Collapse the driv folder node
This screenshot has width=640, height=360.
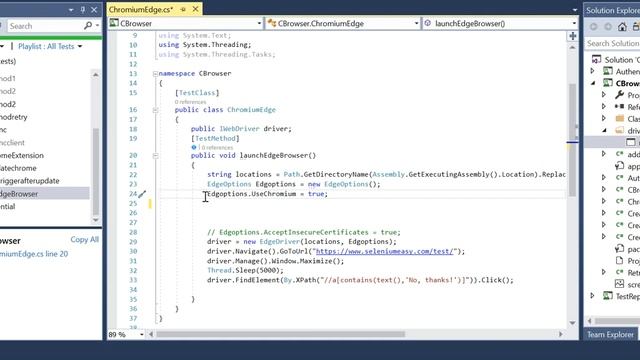[x=604, y=130]
